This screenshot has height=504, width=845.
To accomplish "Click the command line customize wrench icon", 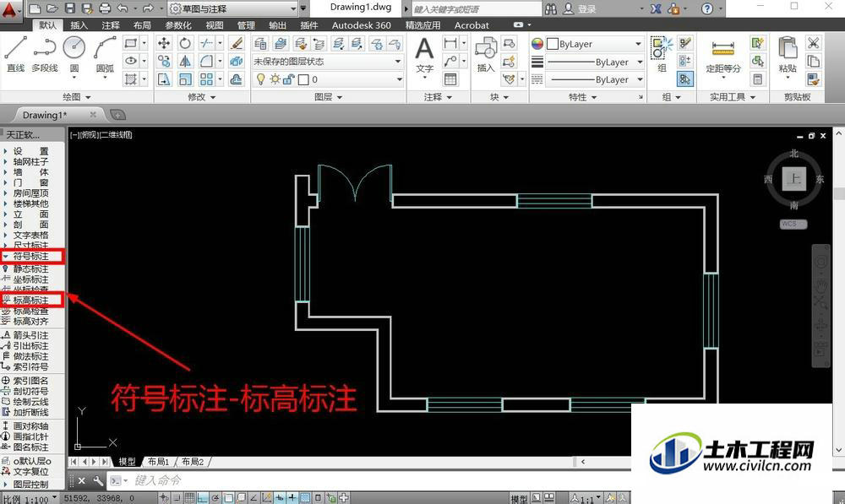I will click(x=98, y=480).
